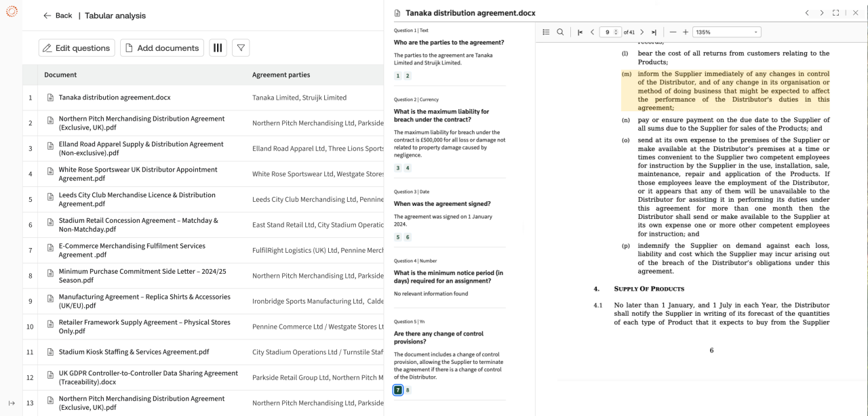Go Back from Tabular analysis
This screenshot has height=416, width=868.
(x=58, y=16)
